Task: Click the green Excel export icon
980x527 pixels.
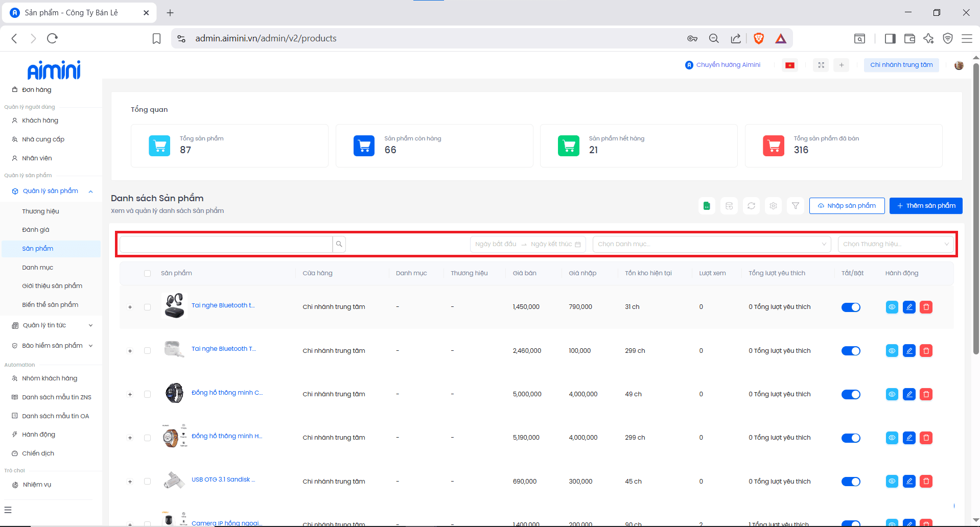Action: click(x=707, y=206)
